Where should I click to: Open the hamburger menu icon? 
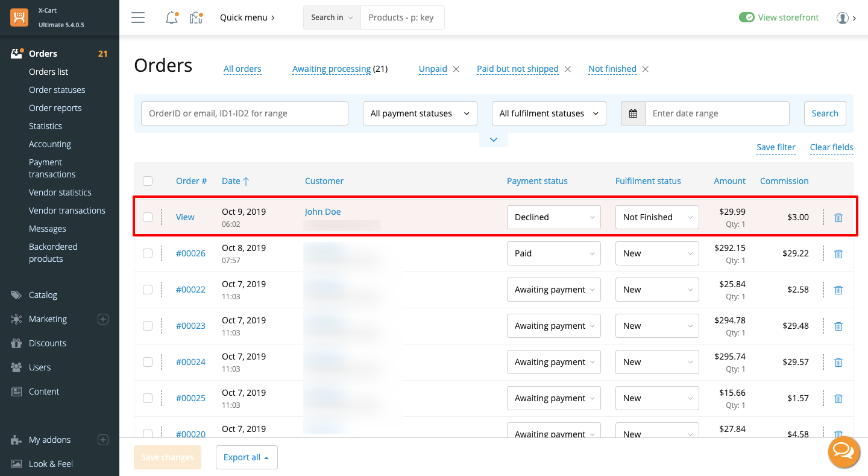coord(138,17)
